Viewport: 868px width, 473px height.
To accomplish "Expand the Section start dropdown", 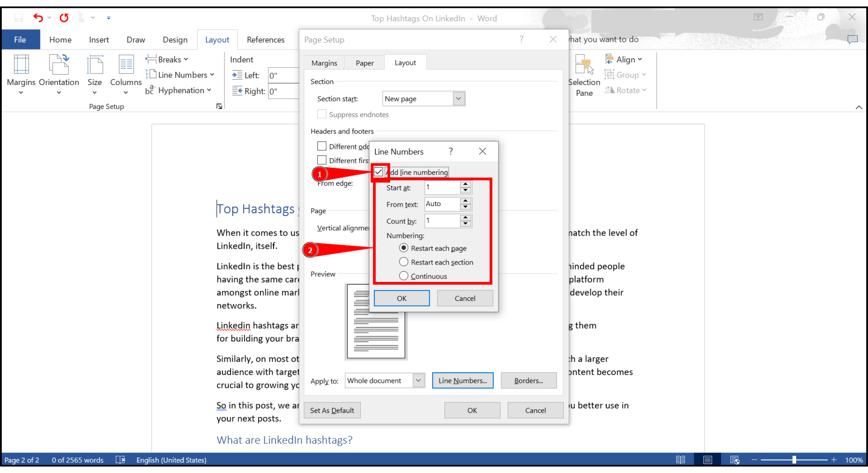I will click(458, 99).
